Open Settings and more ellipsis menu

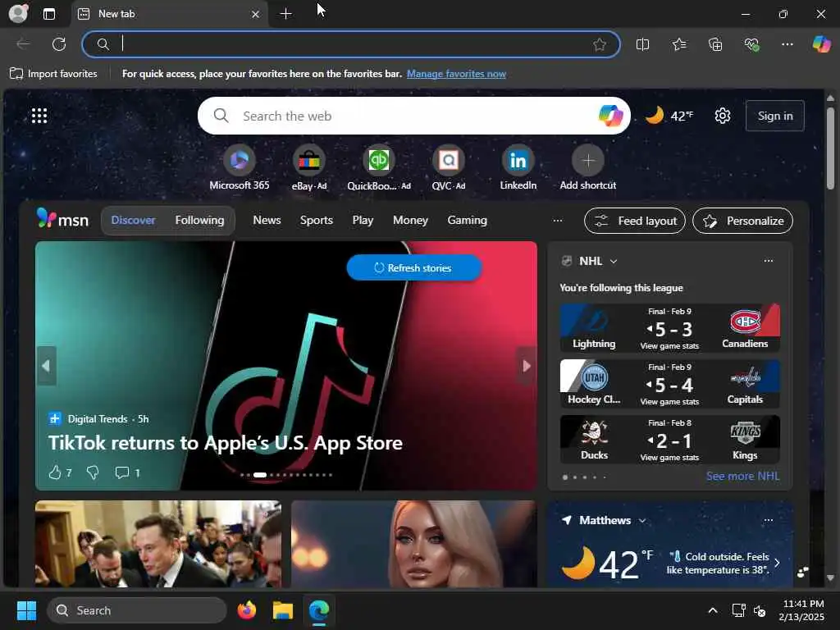[x=787, y=44]
